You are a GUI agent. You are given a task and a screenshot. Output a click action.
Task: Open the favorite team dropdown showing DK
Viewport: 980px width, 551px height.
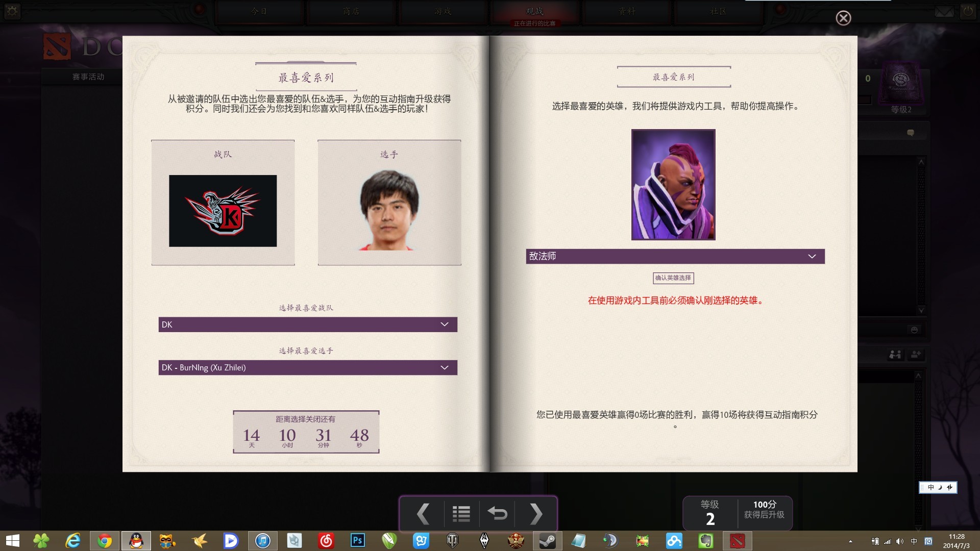click(308, 324)
